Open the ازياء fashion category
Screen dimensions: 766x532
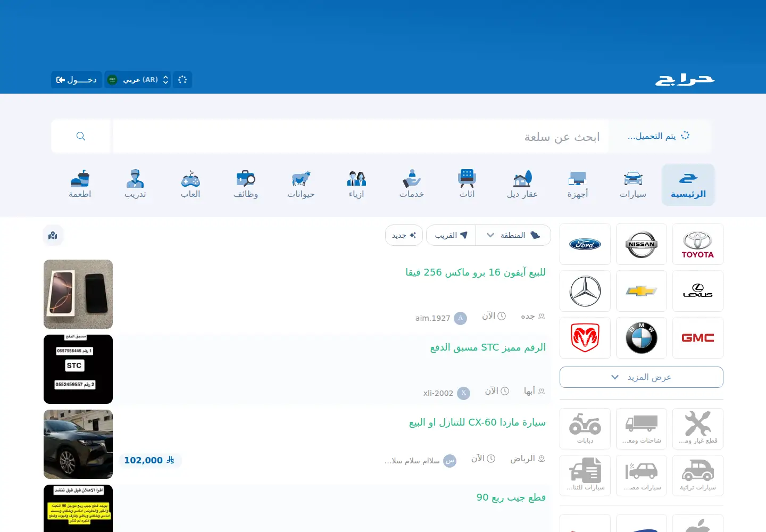coord(356,185)
